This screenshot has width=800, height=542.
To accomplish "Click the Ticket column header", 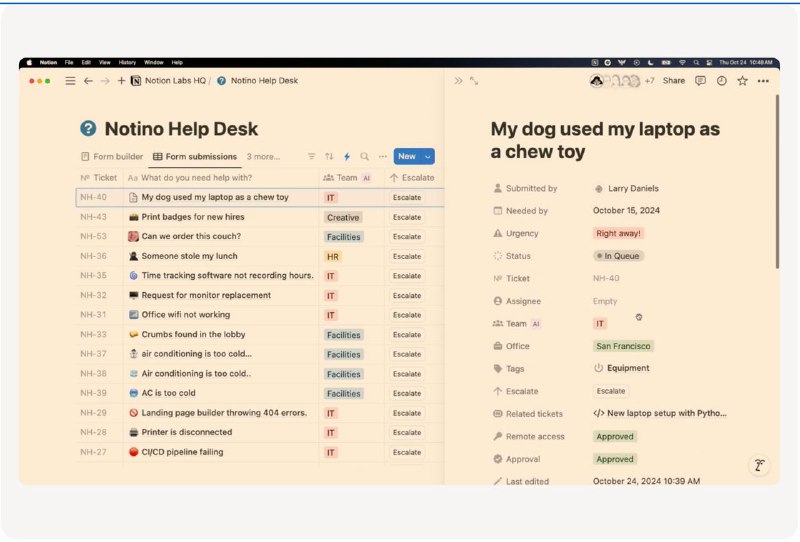I will (x=99, y=178).
